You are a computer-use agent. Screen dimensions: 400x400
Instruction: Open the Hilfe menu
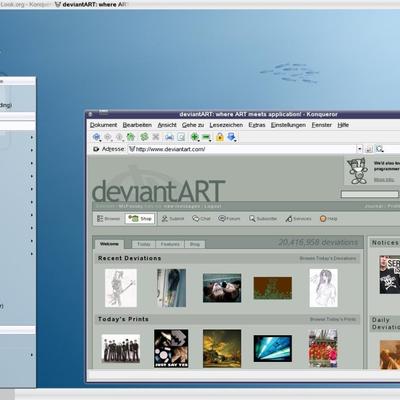343,125
